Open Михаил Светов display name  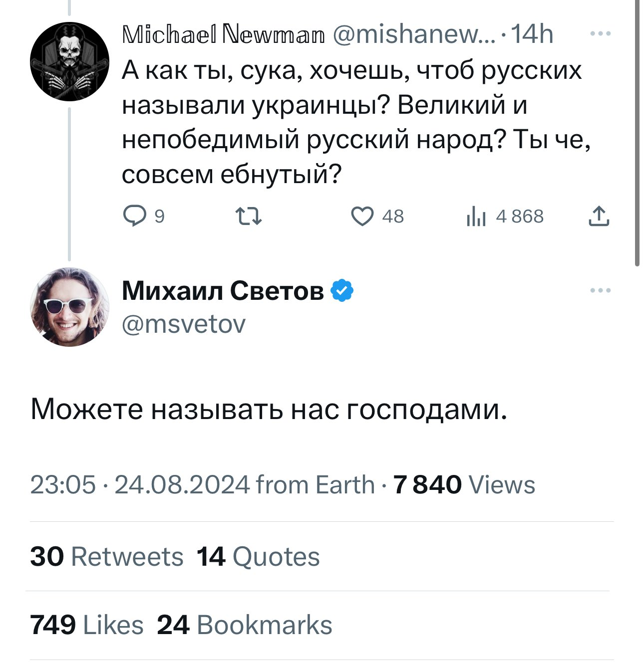click(223, 290)
